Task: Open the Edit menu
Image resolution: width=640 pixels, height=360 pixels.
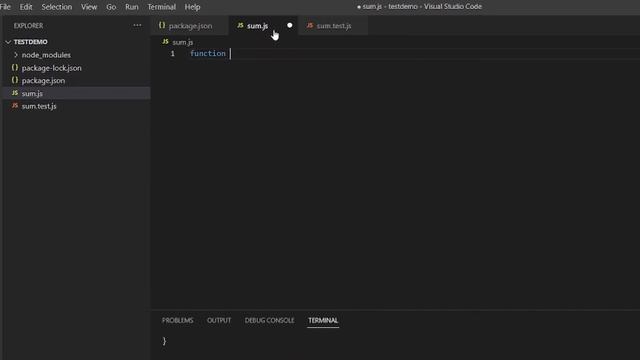Action: [x=26, y=7]
